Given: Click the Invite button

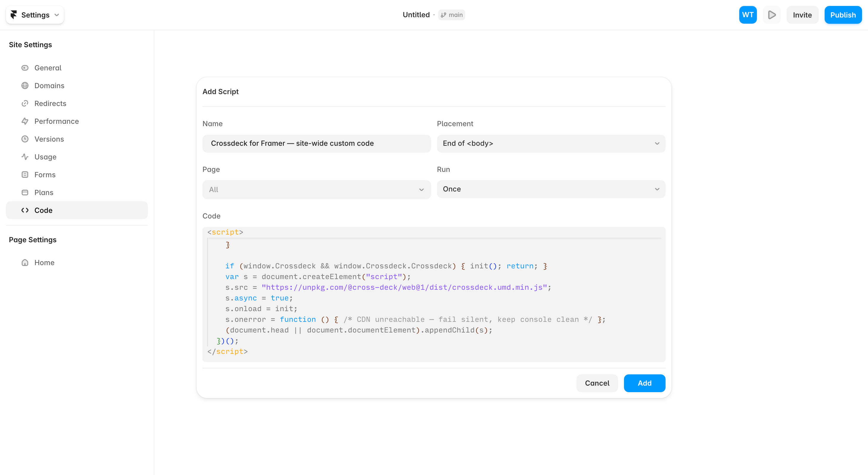Looking at the screenshot, I should 802,15.
